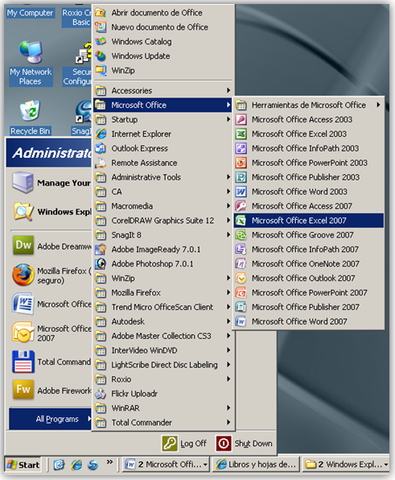The height and width of the screenshot is (480, 395).
Task: Open Trend Micro OfficeScan Client folder
Action: click(x=163, y=307)
